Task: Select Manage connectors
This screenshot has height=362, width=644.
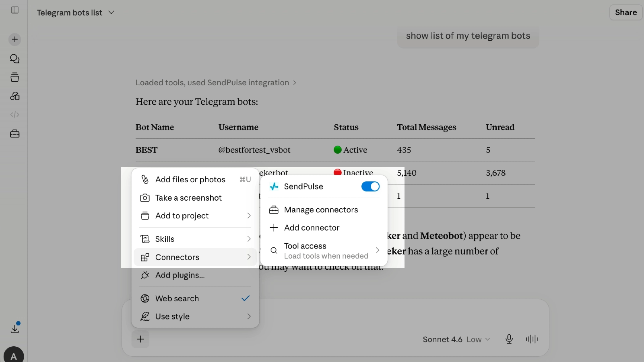Action: (x=324, y=210)
